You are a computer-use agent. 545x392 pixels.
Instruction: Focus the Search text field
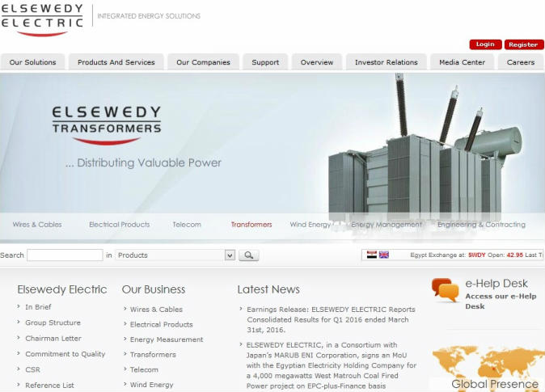65,255
